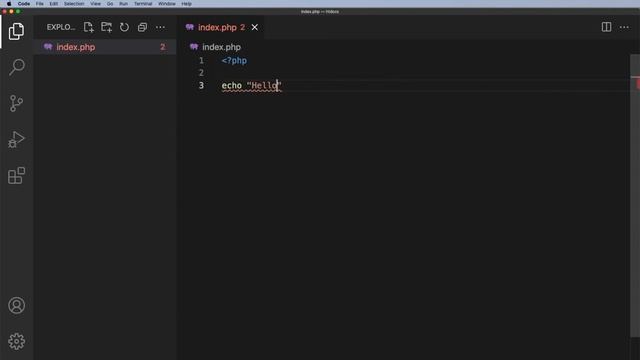This screenshot has width=640, height=360.
Task: Click the EXPLO... panel title
Action: [x=61, y=27]
